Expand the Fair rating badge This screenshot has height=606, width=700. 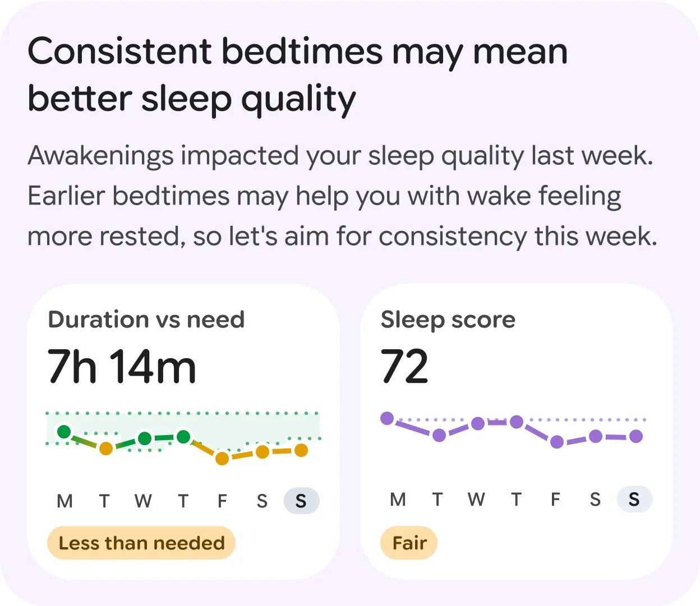tap(409, 542)
